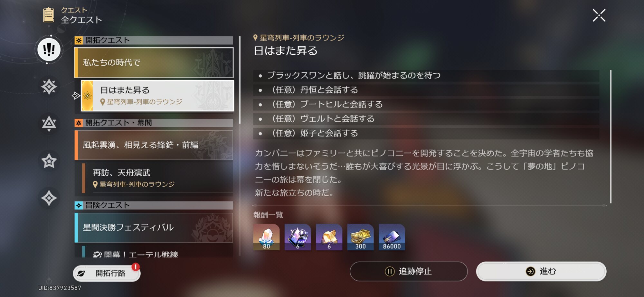This screenshot has height=297, width=644.
Task: Select the Trailblaze quest diamond filter icon
Action: 49,87
